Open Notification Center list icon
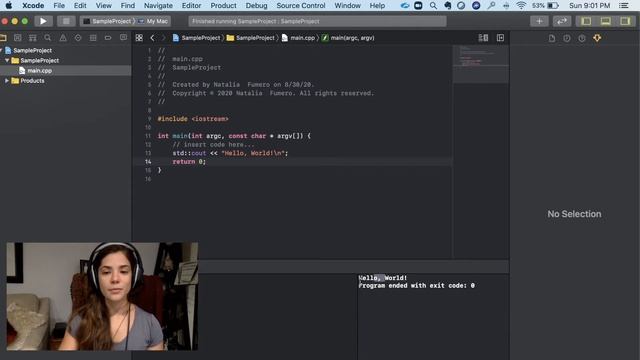 pyautogui.click(x=624, y=6)
